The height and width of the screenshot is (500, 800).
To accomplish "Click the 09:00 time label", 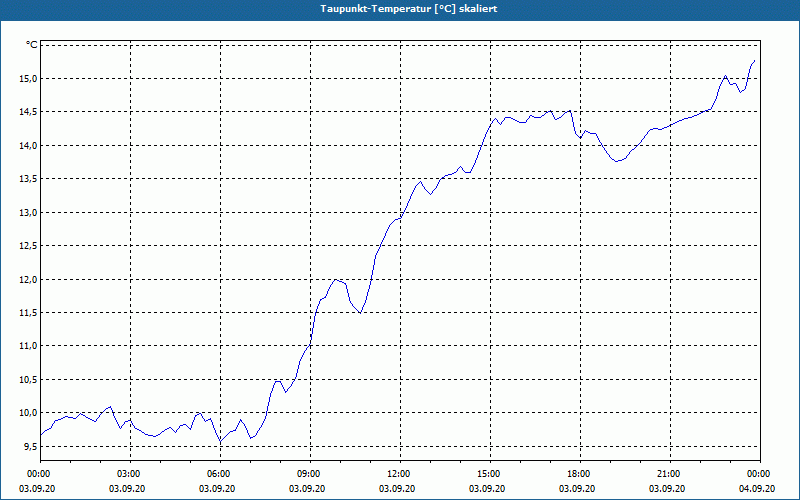I will [x=310, y=474].
